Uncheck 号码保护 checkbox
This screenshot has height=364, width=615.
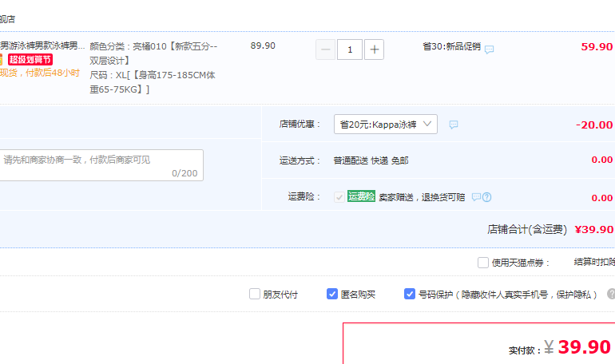(x=410, y=294)
